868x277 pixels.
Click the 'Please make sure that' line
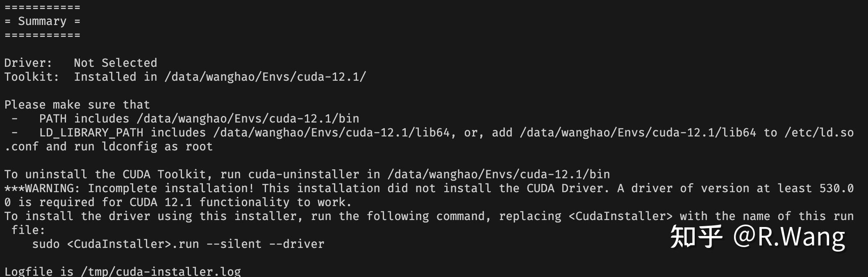(x=77, y=105)
